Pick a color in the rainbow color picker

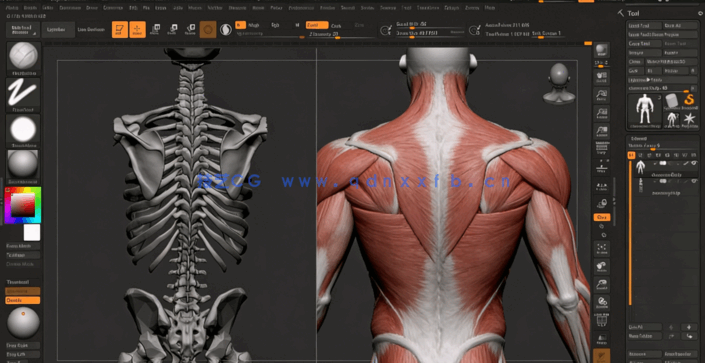tap(22, 205)
